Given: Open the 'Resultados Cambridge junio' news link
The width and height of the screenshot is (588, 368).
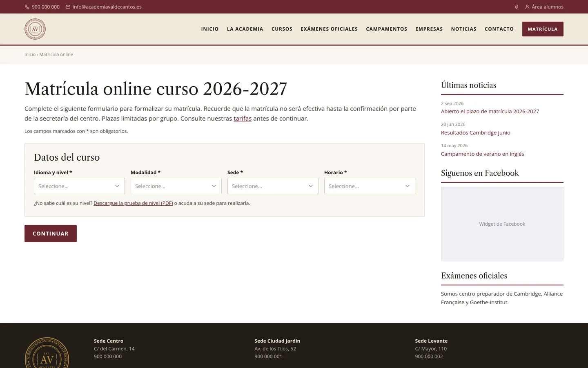Looking at the screenshot, I should click(476, 132).
